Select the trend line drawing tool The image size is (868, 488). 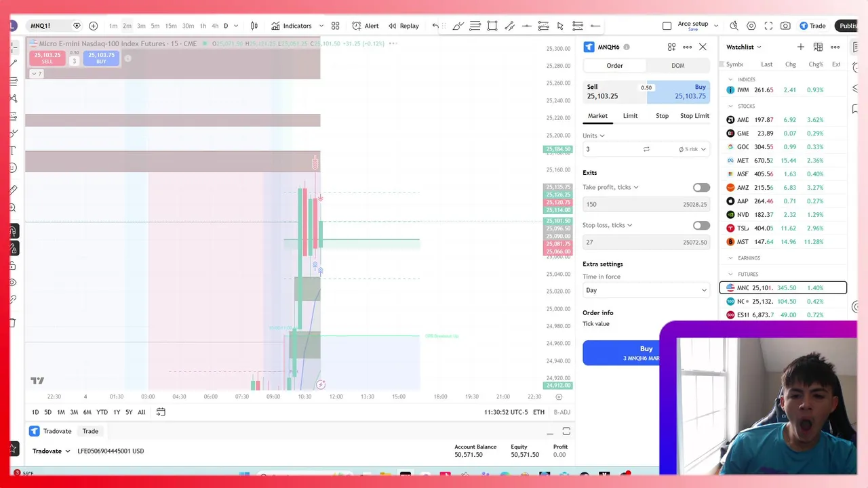click(x=13, y=62)
